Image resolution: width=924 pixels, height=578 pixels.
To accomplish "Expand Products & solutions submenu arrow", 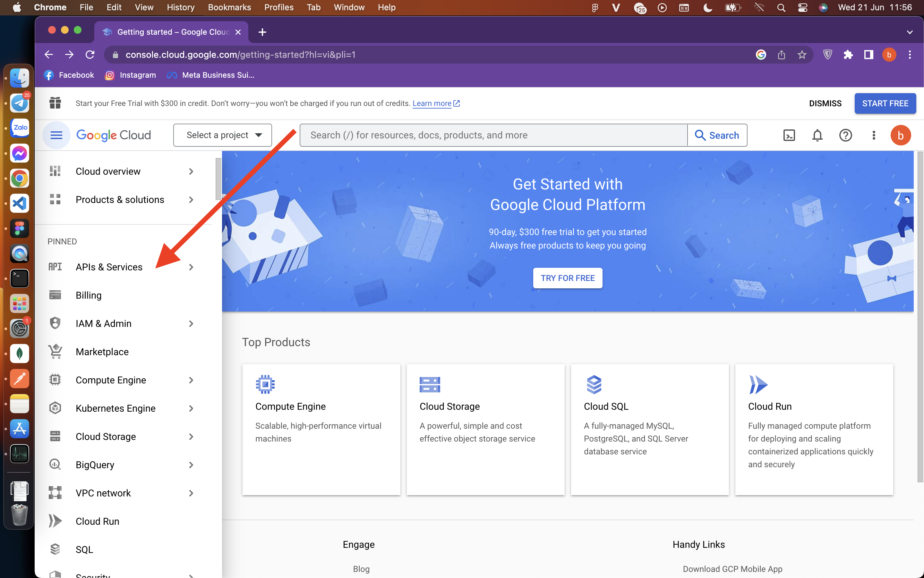I will 191,199.
